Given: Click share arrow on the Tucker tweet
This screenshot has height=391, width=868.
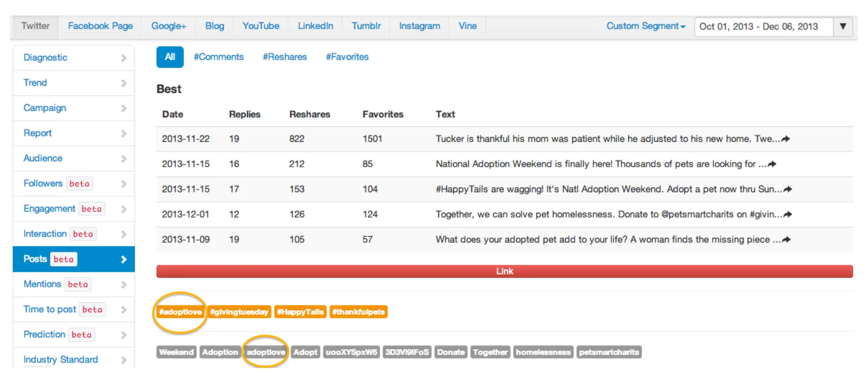Looking at the screenshot, I should pos(786,139).
